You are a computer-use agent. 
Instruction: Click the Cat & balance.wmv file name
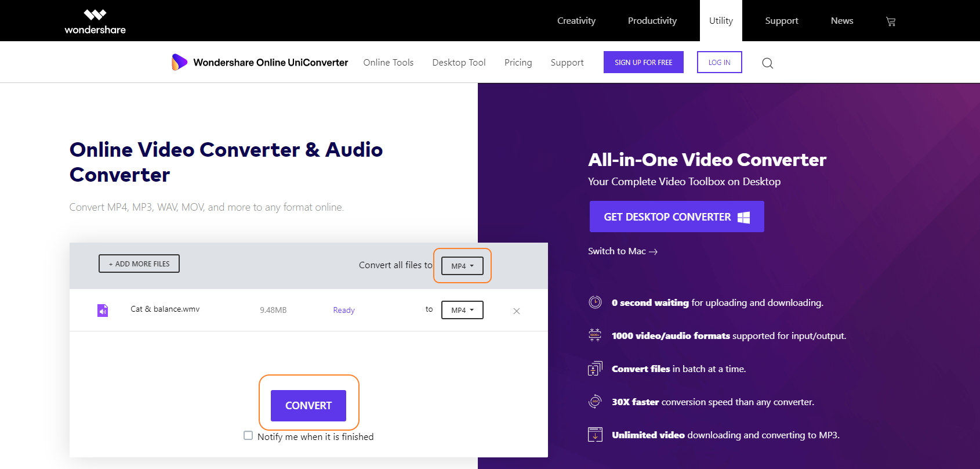(165, 309)
